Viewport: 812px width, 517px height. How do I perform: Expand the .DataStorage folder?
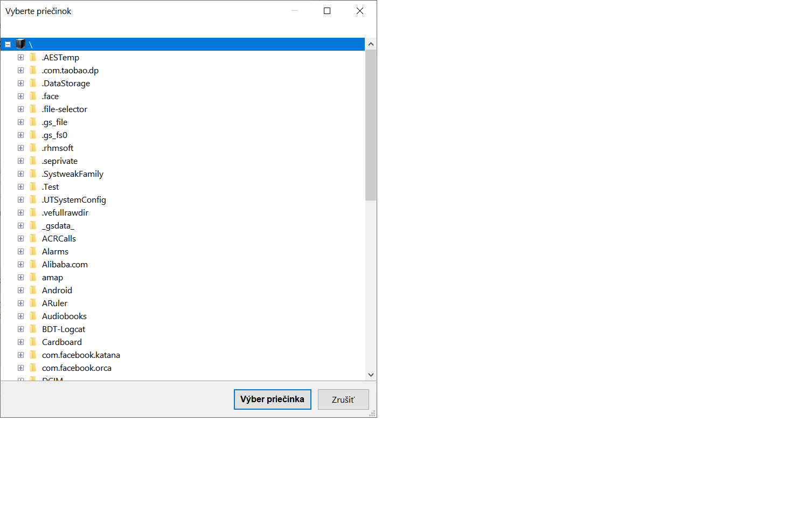coord(20,83)
